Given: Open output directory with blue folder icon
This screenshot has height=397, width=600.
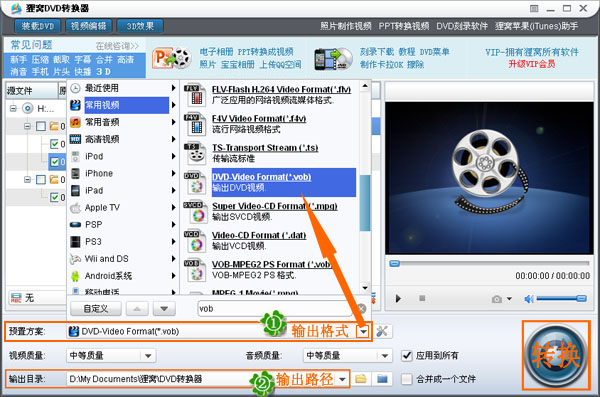Looking at the screenshot, I should [382, 379].
